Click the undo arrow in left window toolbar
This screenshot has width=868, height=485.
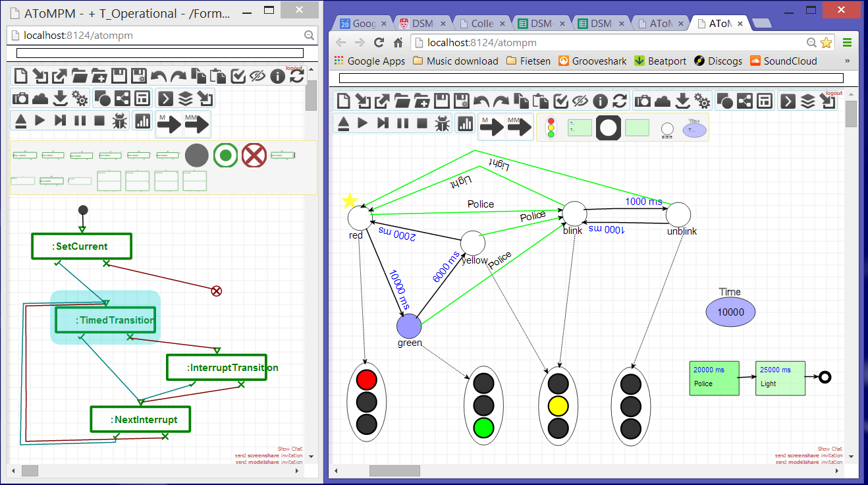tap(159, 76)
